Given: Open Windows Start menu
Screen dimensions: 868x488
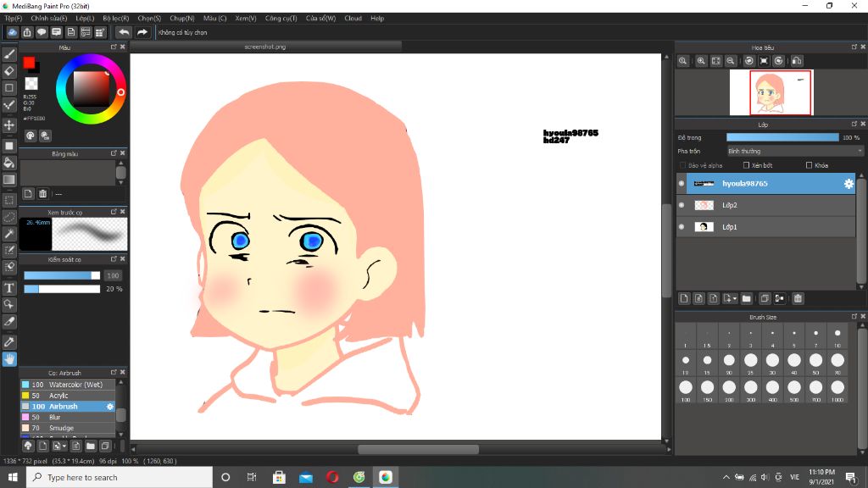Looking at the screenshot, I should tap(13, 477).
